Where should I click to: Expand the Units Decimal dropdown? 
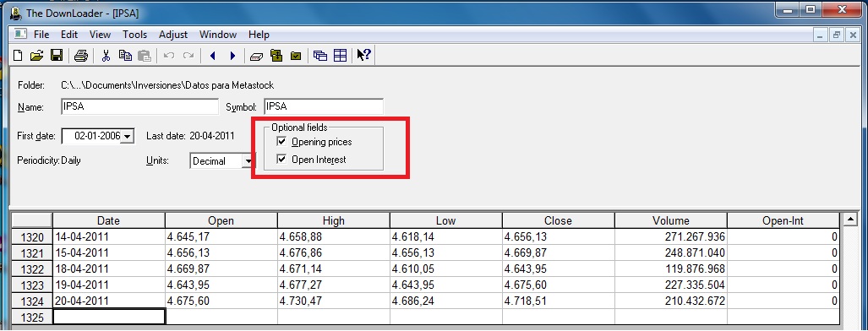248,161
